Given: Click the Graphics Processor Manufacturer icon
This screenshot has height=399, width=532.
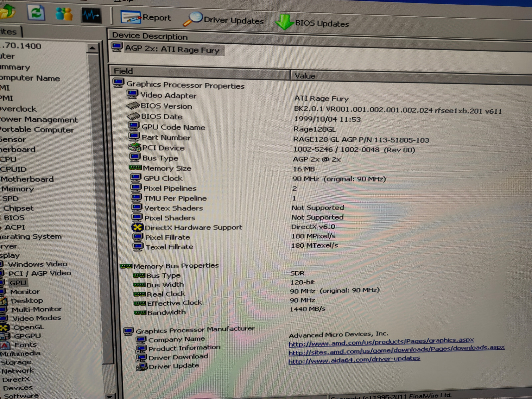Looking at the screenshot, I should [128, 331].
